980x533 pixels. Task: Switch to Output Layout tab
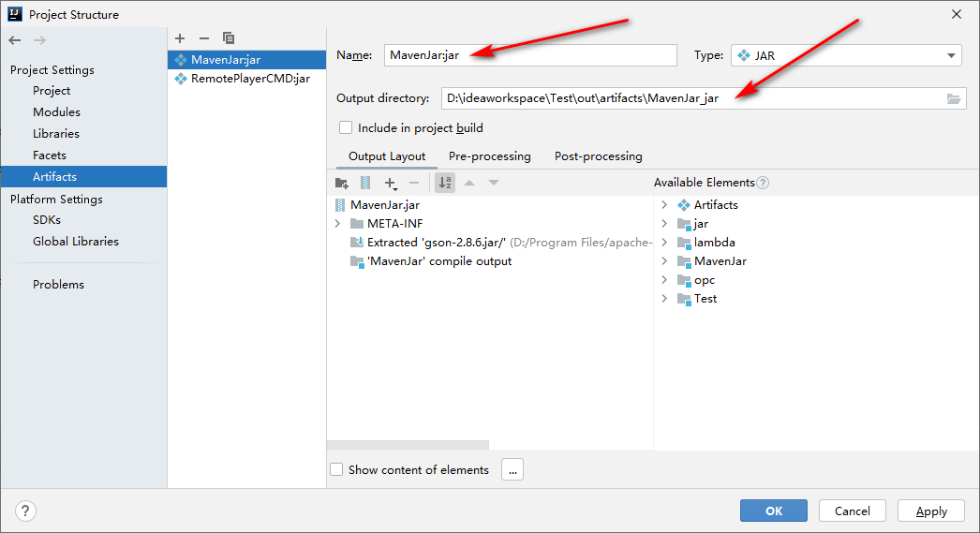[387, 156]
